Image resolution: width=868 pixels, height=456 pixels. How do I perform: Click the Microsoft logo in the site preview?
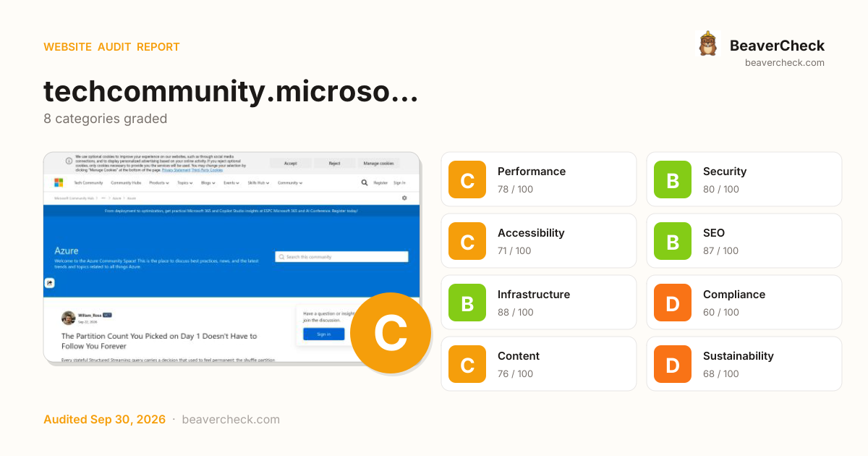coord(59,183)
